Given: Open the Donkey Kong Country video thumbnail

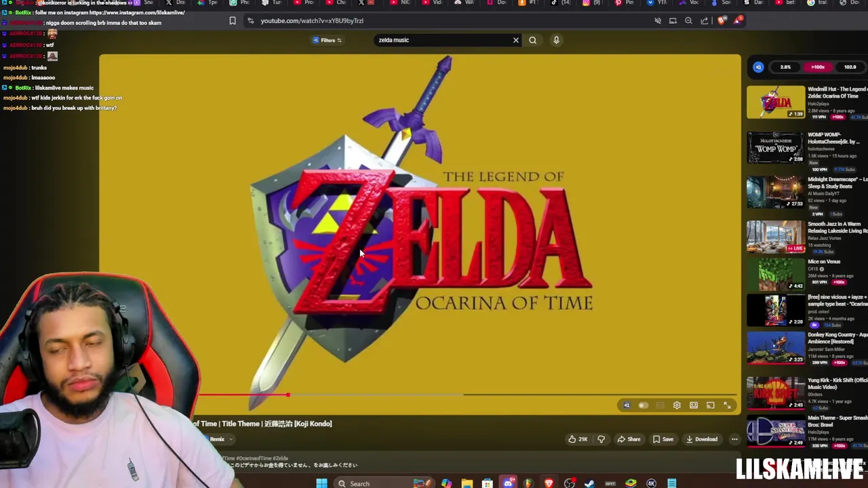Looking at the screenshot, I should pyautogui.click(x=776, y=348).
